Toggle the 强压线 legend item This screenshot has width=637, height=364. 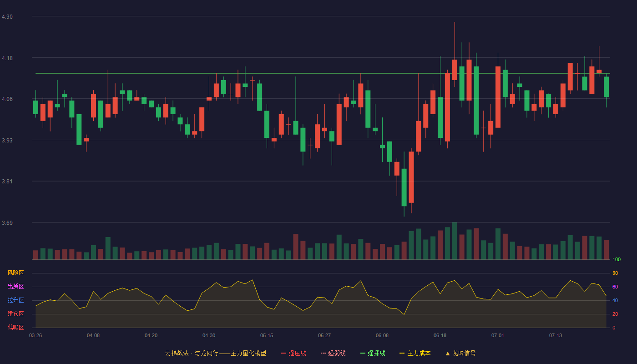pos(293,353)
